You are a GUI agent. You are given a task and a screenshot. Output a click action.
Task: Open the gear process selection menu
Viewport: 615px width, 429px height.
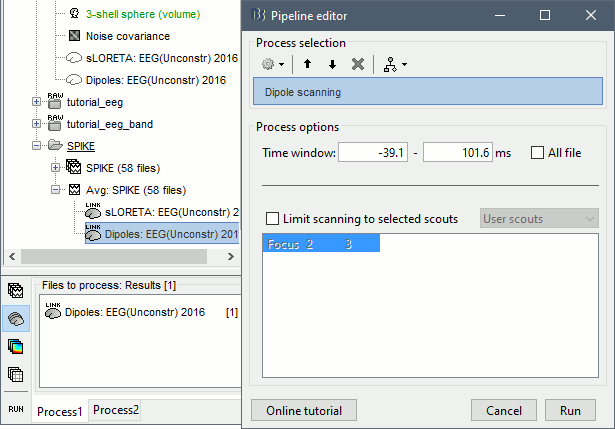coord(272,64)
